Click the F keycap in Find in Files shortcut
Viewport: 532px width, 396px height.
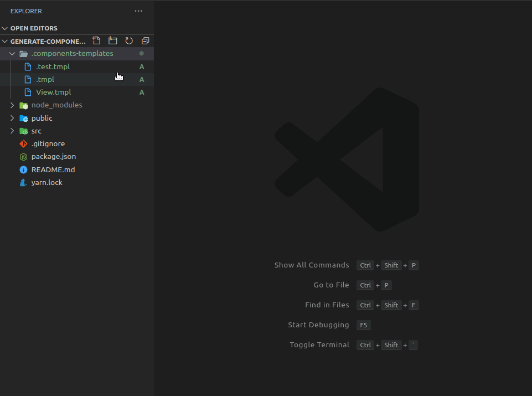pos(414,305)
